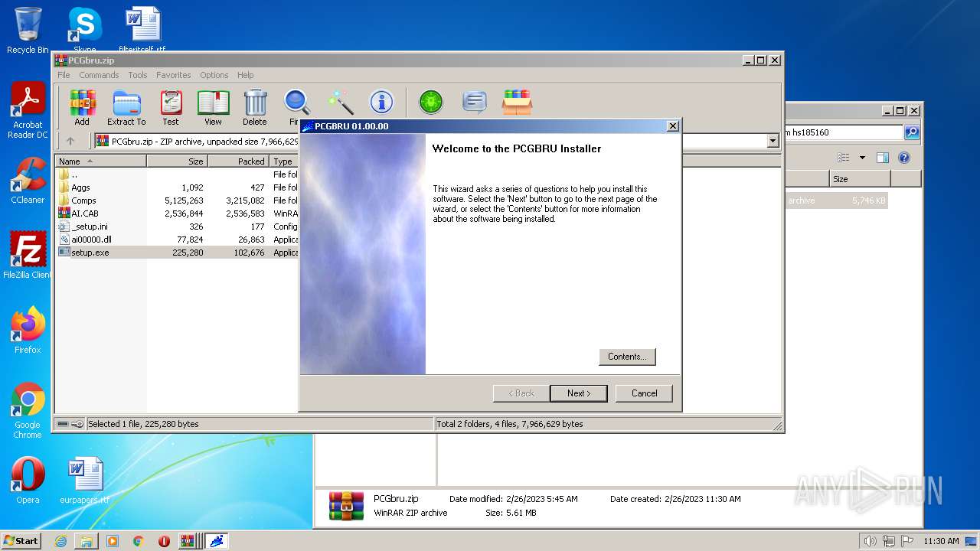
Task: Go up one level arrow in WinRAR
Action: click(x=70, y=141)
